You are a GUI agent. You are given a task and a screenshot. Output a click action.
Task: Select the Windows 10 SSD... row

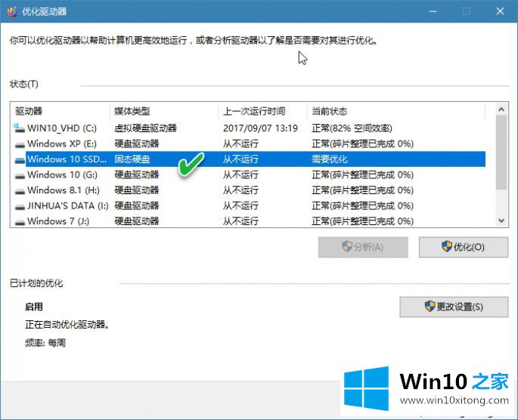(250, 159)
